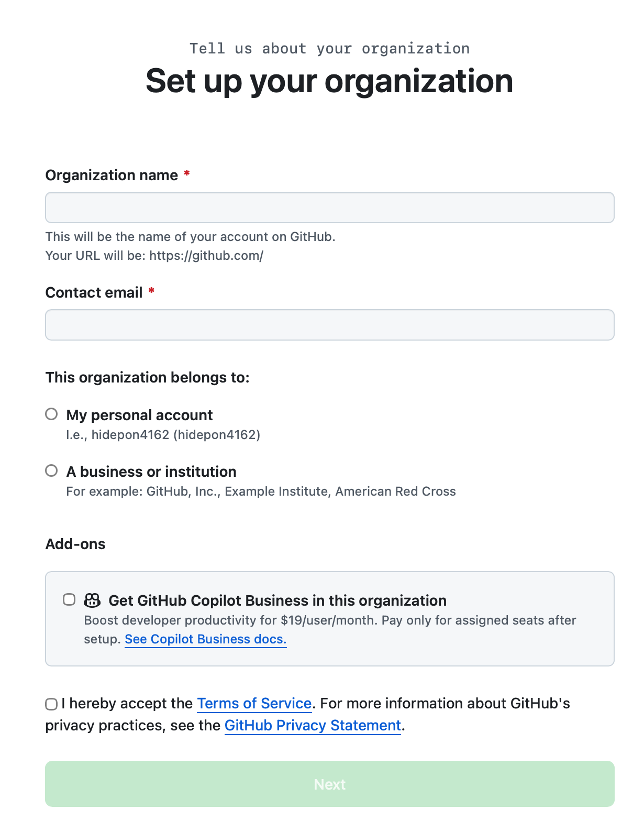644x831 pixels.
Task: Tick the accept Terms of Service checkbox
Action: pos(51,704)
